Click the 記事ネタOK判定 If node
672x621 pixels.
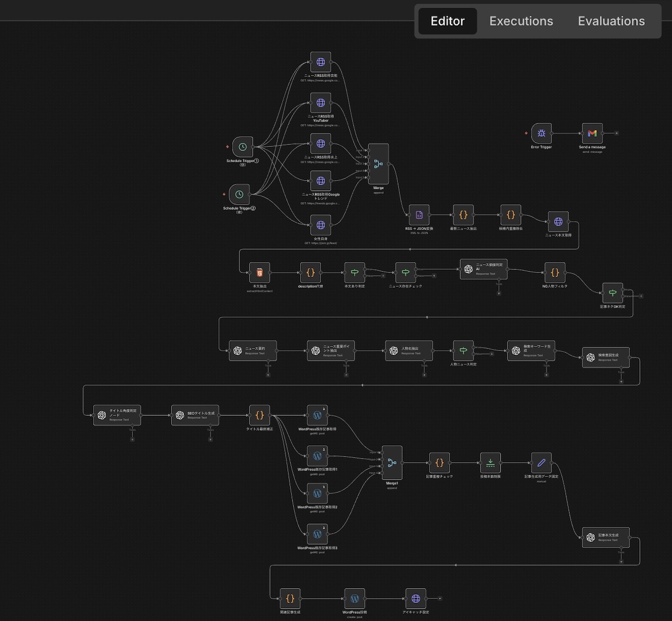[612, 293]
